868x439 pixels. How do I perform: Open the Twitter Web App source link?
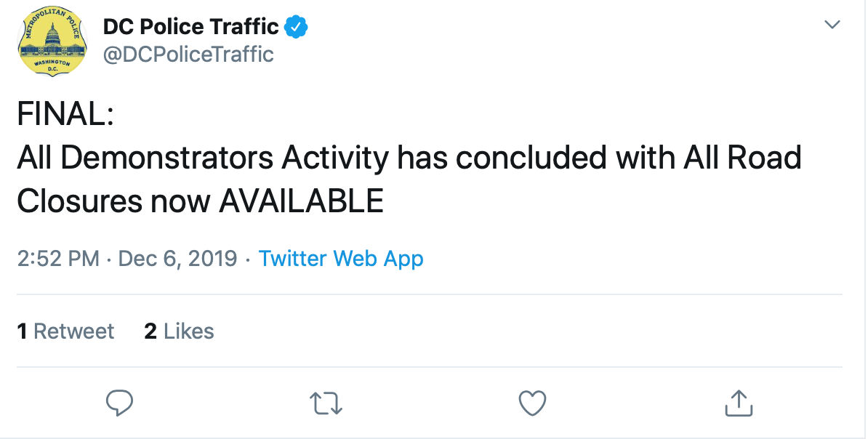tap(341, 259)
